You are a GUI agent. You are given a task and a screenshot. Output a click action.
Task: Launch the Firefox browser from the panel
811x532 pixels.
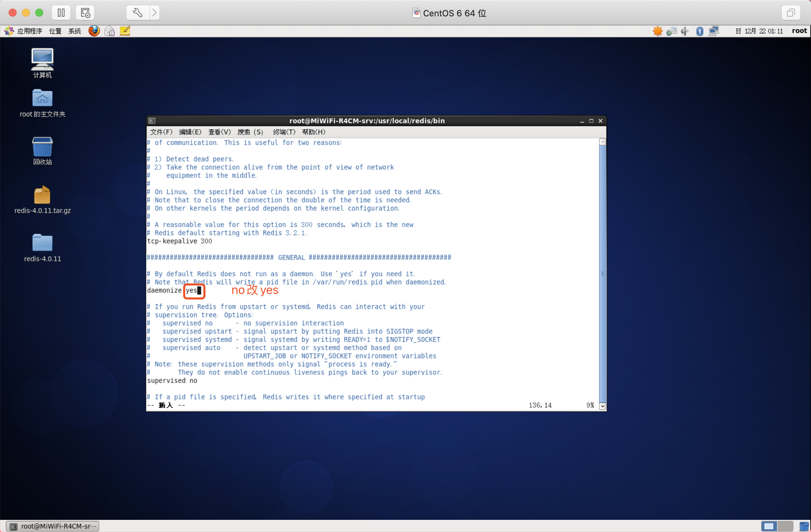tap(94, 31)
